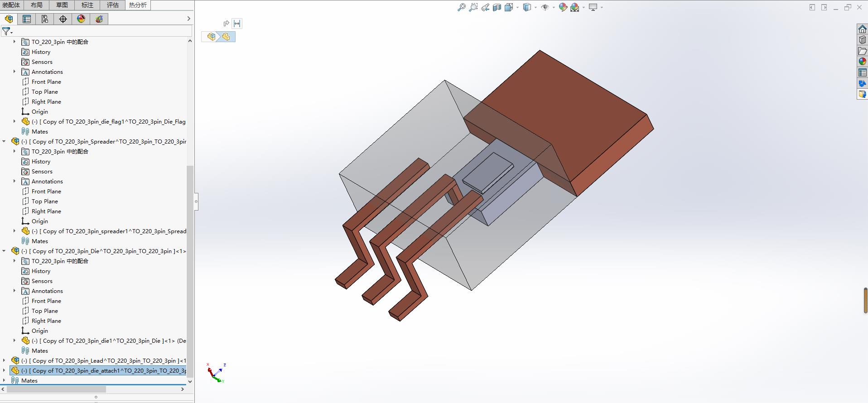Click Zoom to Area tool

[x=473, y=7]
